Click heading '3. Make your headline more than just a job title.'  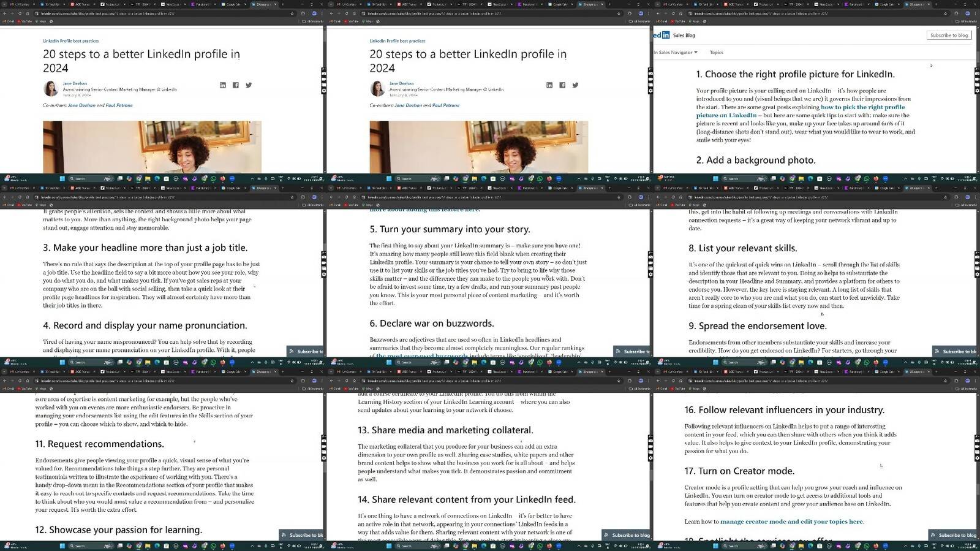[145, 248]
